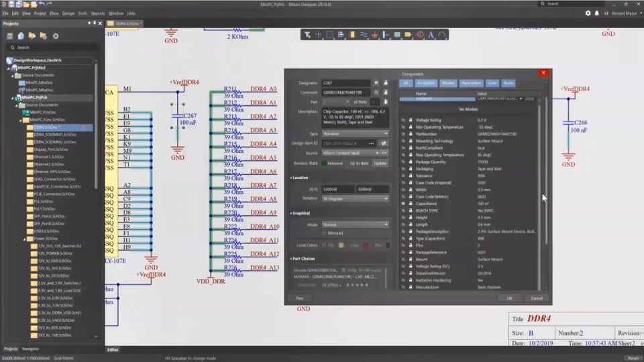Open the Footprint value dropdown arrow

tap(521, 99)
